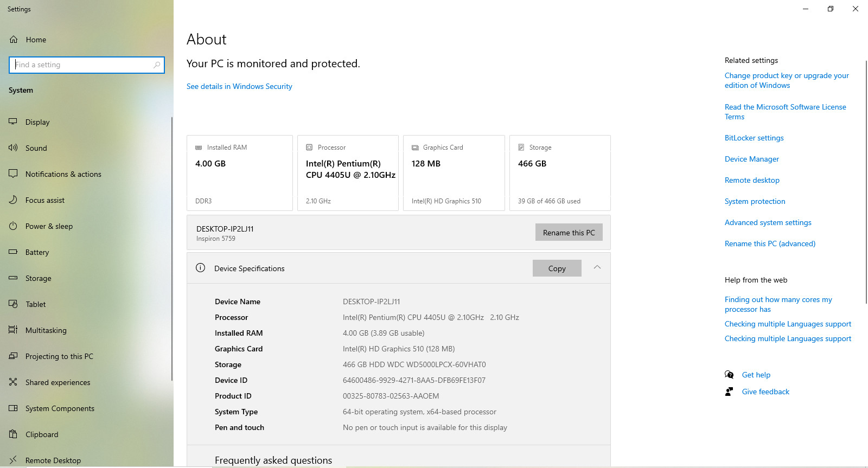The width and height of the screenshot is (868, 468).
Task: Click the search magnifier icon
Action: click(157, 65)
